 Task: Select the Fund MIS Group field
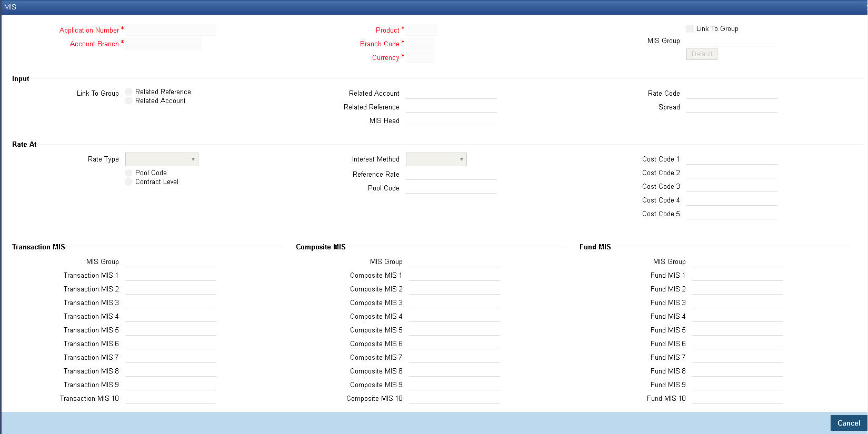click(737, 261)
